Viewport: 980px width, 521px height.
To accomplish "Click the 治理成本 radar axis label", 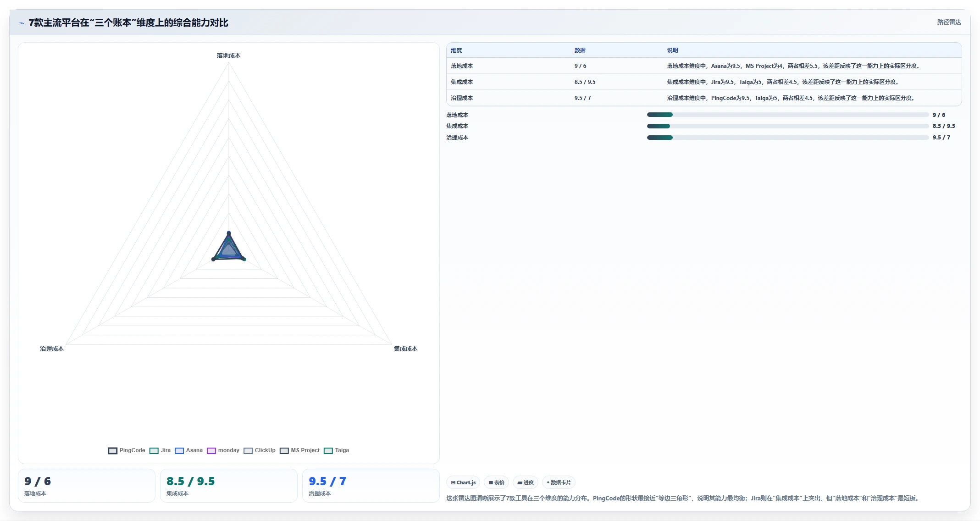I will [x=52, y=349].
